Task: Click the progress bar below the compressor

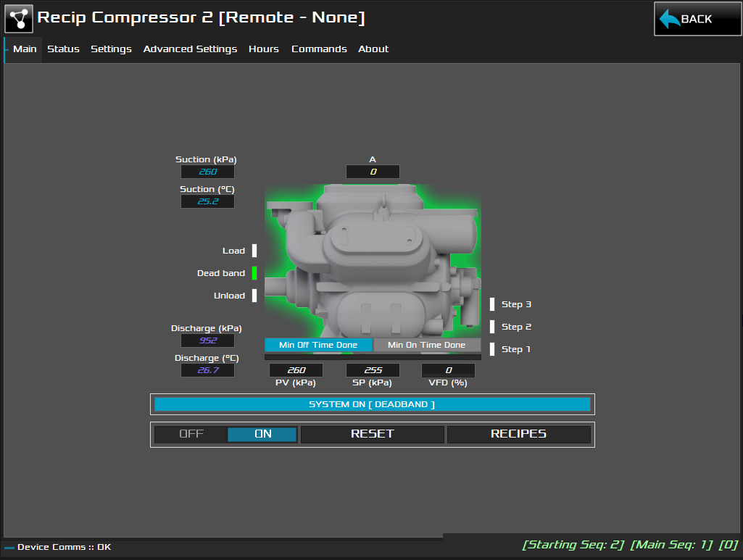Action: point(373,357)
